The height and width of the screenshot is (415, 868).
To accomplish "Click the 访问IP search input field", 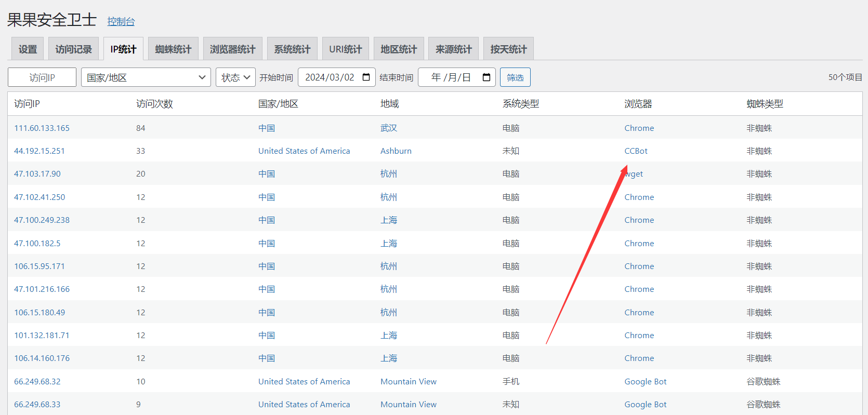I will pos(42,77).
